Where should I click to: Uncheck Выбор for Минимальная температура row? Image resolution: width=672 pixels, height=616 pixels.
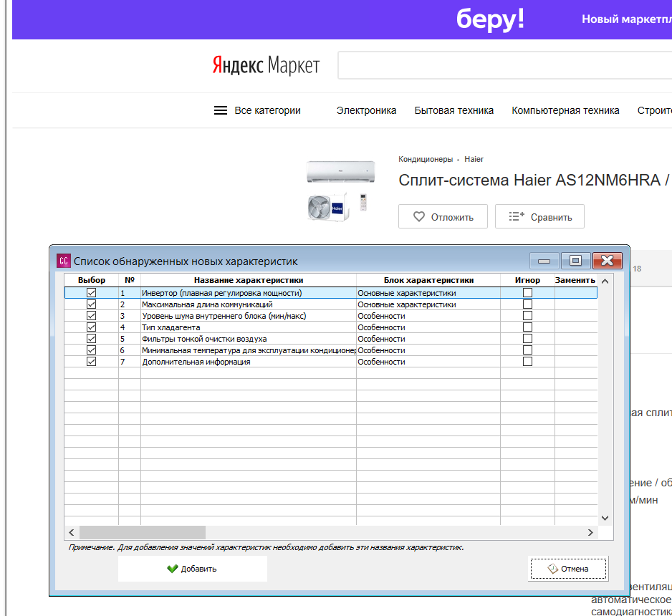(x=91, y=350)
